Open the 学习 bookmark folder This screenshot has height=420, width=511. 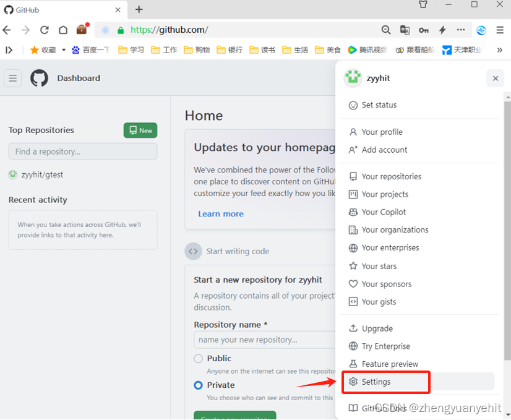(x=131, y=50)
